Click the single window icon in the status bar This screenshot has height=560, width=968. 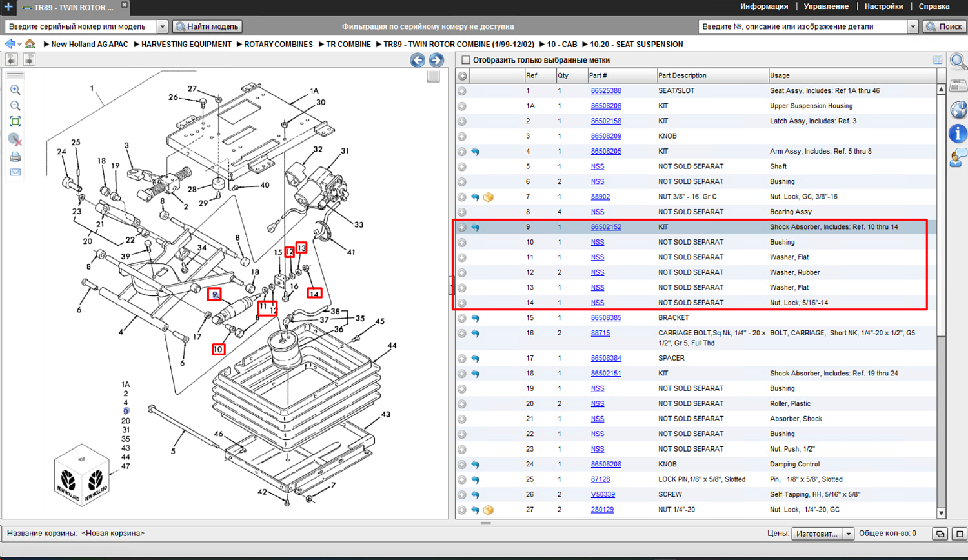(959, 534)
